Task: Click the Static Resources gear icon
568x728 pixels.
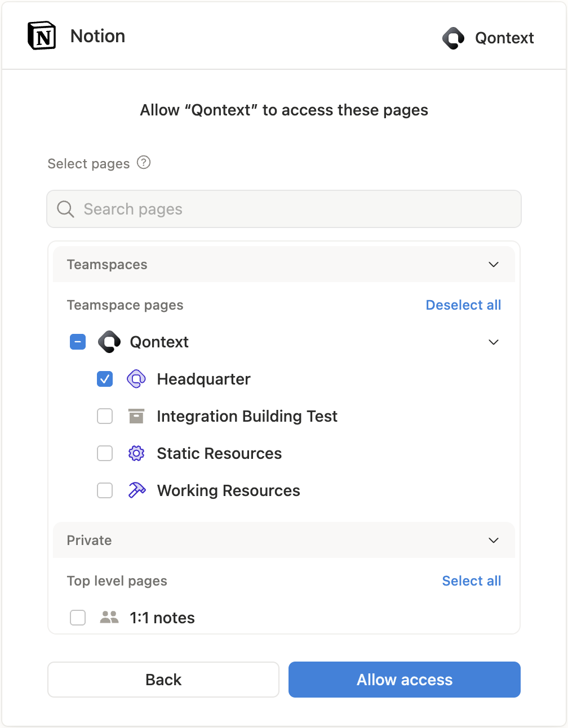Action: coord(136,453)
